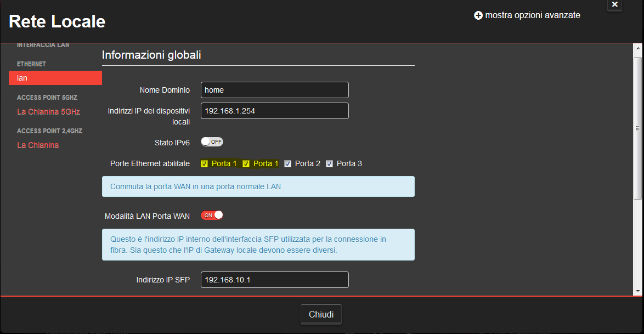Enable the Porta 2 checkbox
This screenshot has width=644, height=334.
point(287,163)
